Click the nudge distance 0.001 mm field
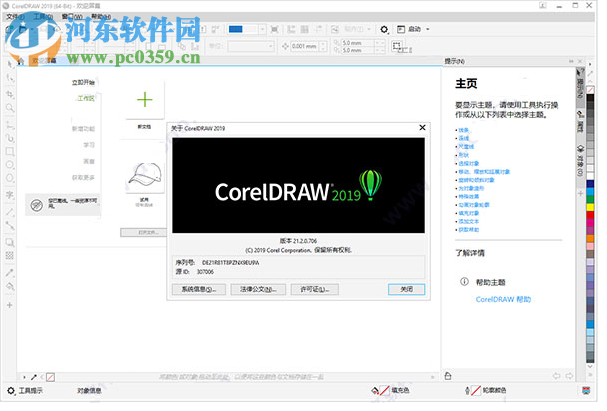This screenshot has width=607, height=411. [x=305, y=46]
